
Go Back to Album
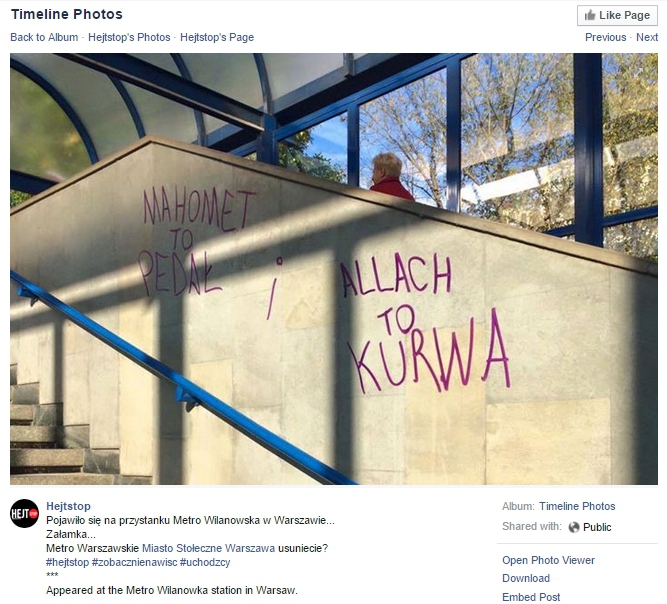pos(44,37)
